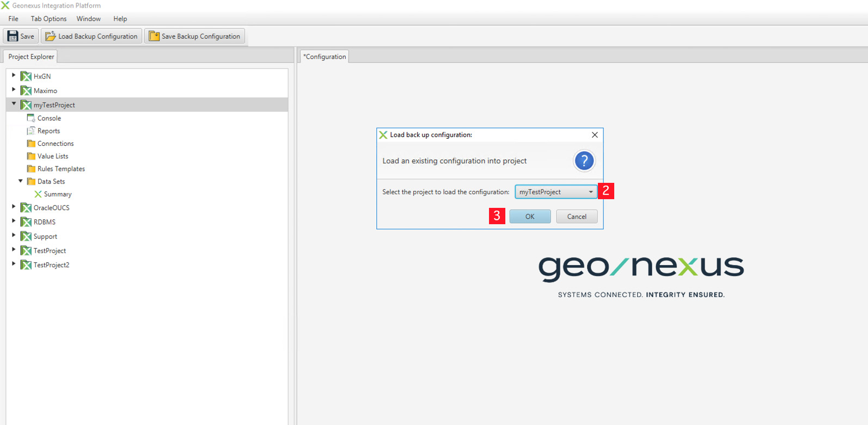Expand the TestProject2 node
The height and width of the screenshot is (425, 868).
pyautogui.click(x=14, y=264)
